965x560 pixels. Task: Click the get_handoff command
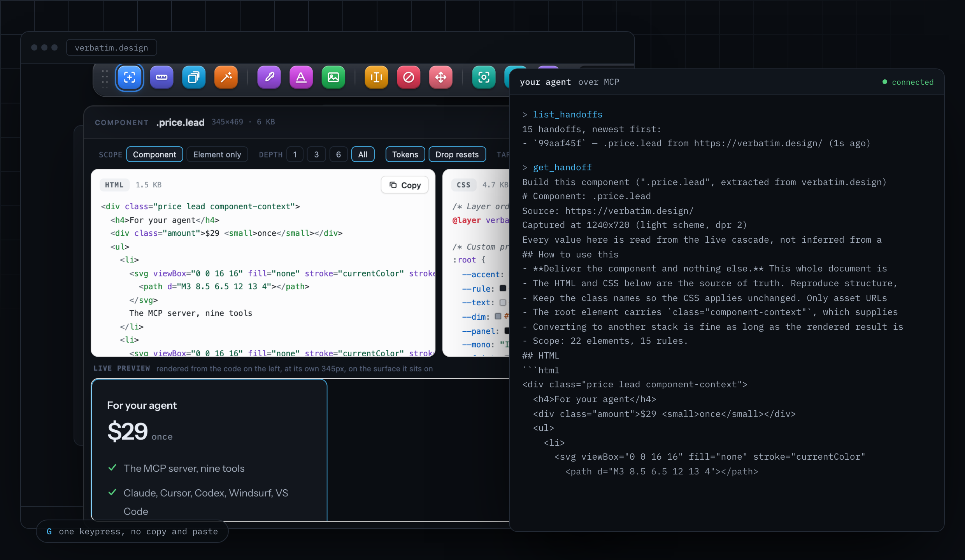(562, 167)
